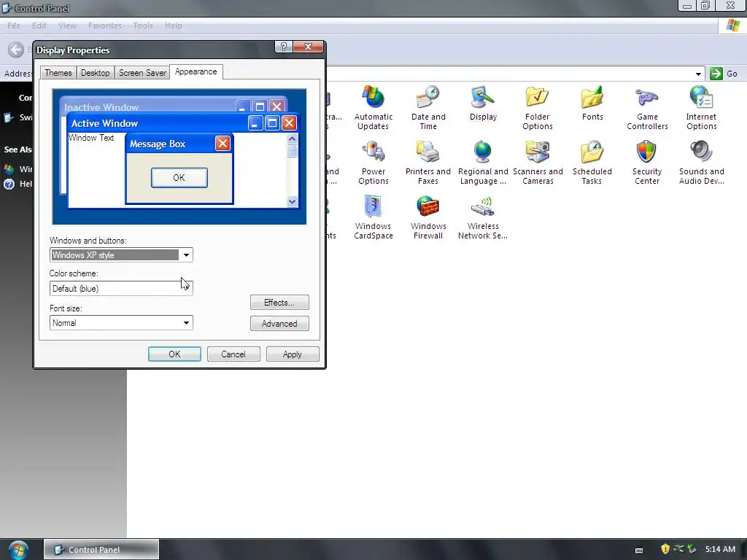Screen dimensions: 747x560
Task: Open Automatic Updates in Control Panel
Action: 373,108
